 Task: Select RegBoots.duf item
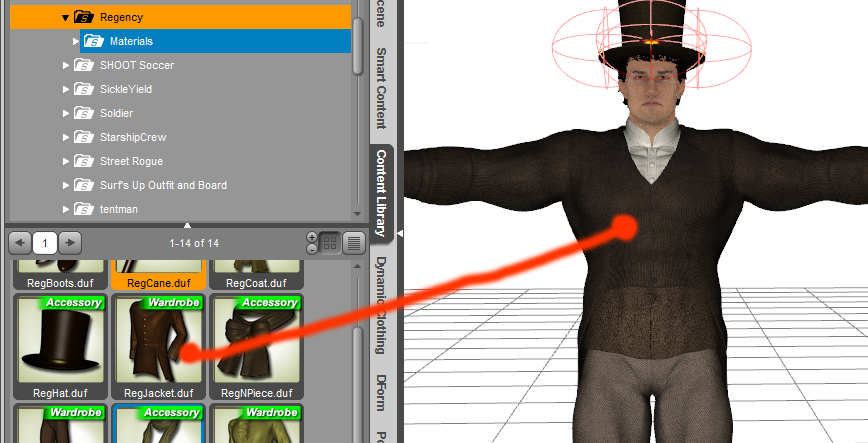click(x=60, y=275)
